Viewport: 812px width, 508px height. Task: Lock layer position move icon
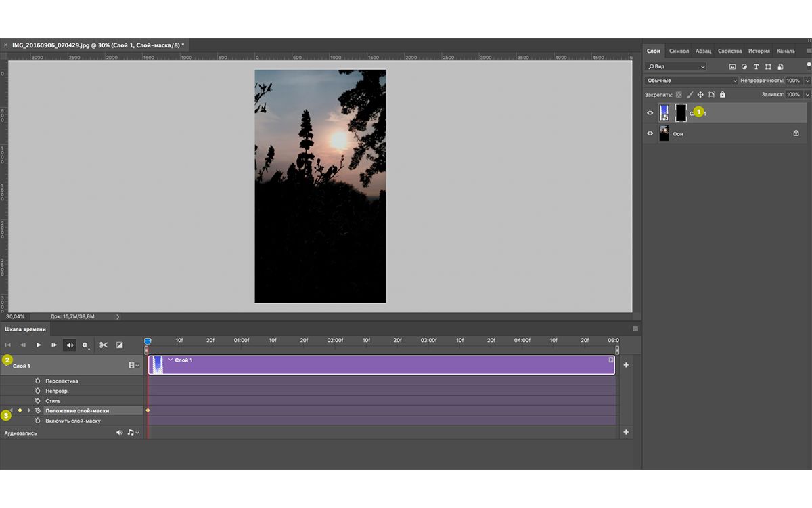click(700, 95)
